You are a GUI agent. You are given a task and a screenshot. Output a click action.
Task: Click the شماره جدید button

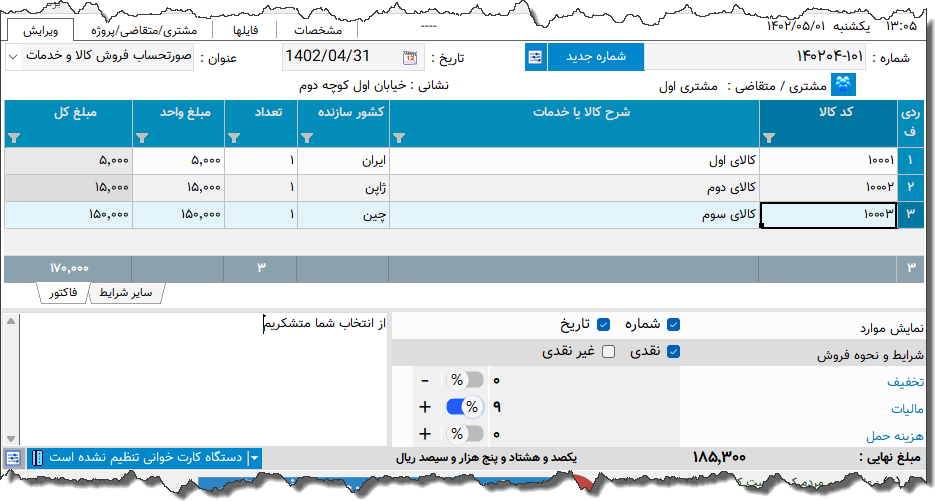point(596,57)
